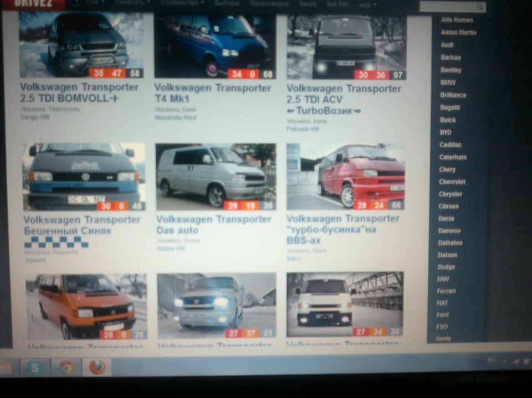Open the Выборы menu item
Viewport: 532px width, 398px height.
coord(227,4)
